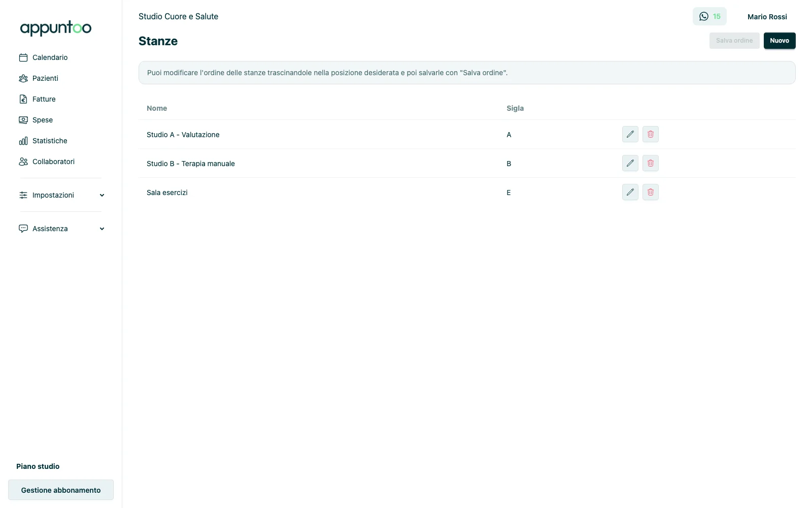This screenshot has width=812, height=508.
Task: Click the Assistenza chat bubble icon
Action: [23, 229]
